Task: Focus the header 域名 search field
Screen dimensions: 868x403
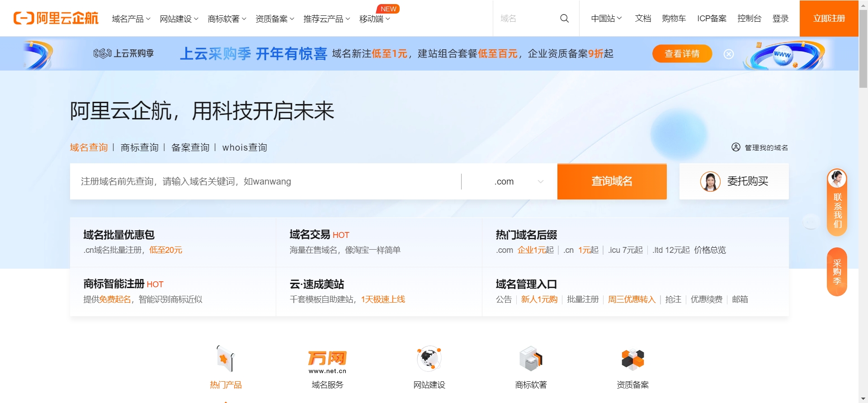Action: click(x=527, y=18)
